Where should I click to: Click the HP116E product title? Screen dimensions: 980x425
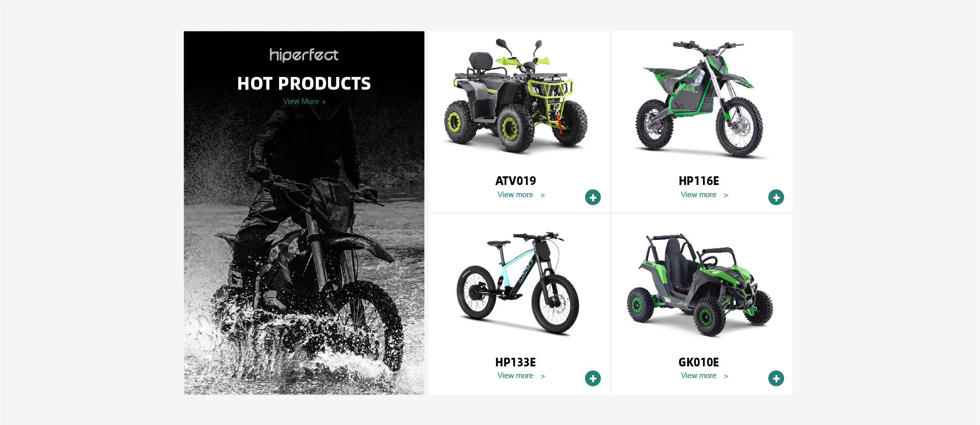click(x=699, y=181)
